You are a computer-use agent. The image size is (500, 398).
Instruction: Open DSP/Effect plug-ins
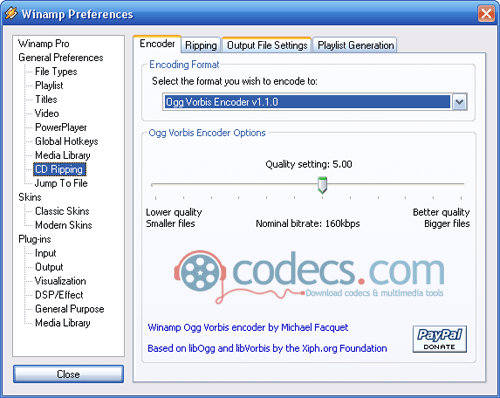coord(59,295)
